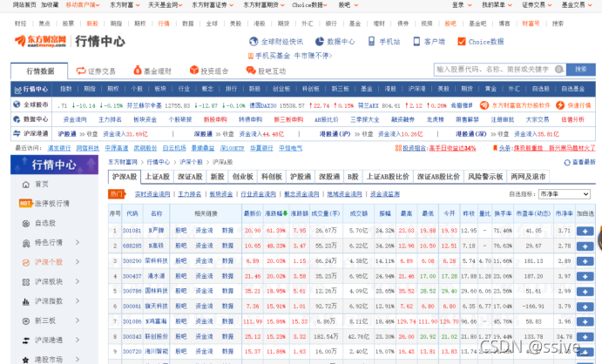Open the 我的菜单 top dropdown
Image resolution: width=602 pixels, height=364 pixels.
[497, 5]
